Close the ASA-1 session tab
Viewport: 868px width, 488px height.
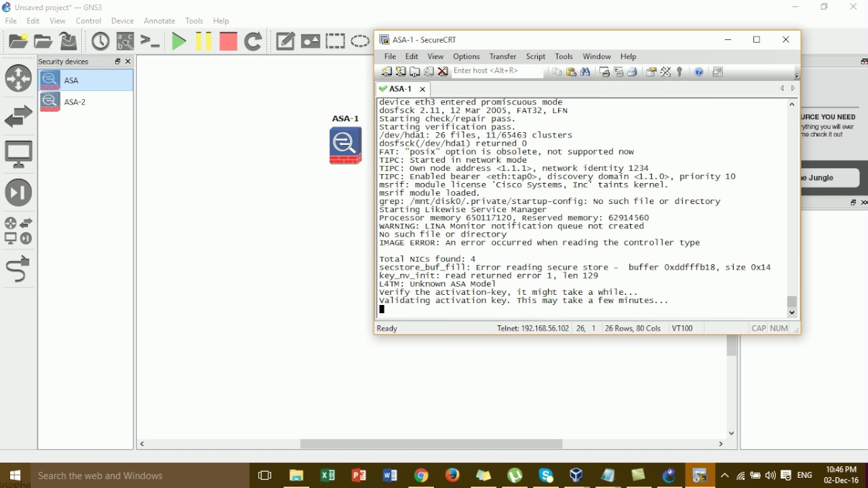point(422,89)
